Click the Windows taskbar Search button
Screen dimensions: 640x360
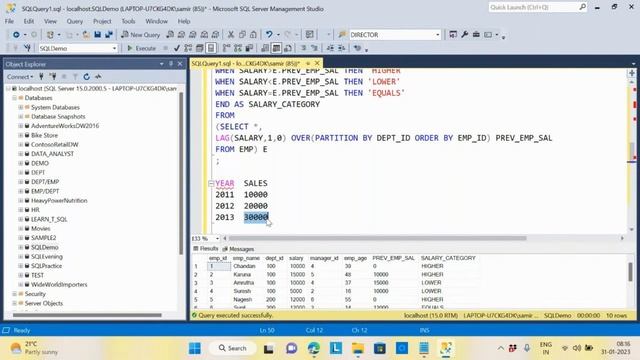[x=233, y=348]
